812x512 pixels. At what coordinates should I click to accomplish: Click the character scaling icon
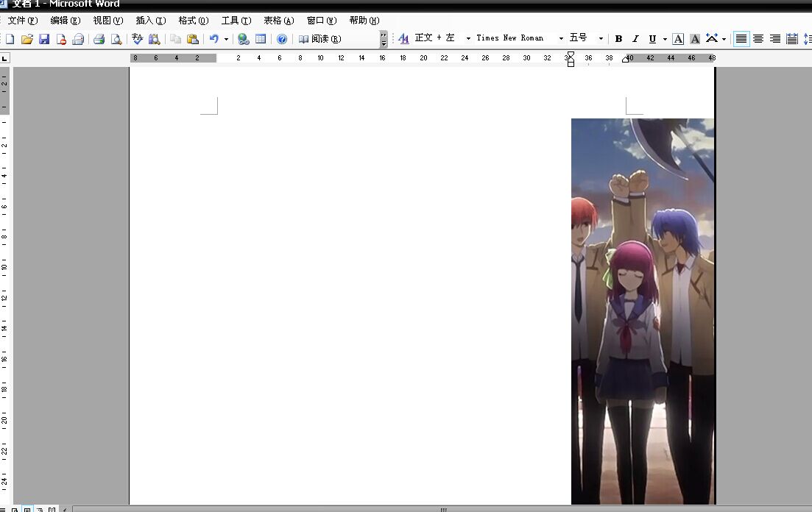tap(712, 39)
